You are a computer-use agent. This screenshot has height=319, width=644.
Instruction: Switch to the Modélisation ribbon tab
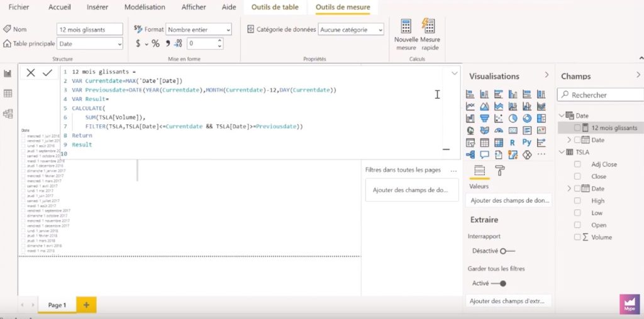145,7
